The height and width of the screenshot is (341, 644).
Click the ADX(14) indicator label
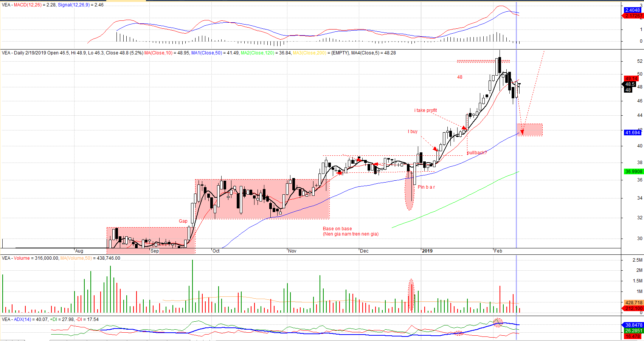22,319
